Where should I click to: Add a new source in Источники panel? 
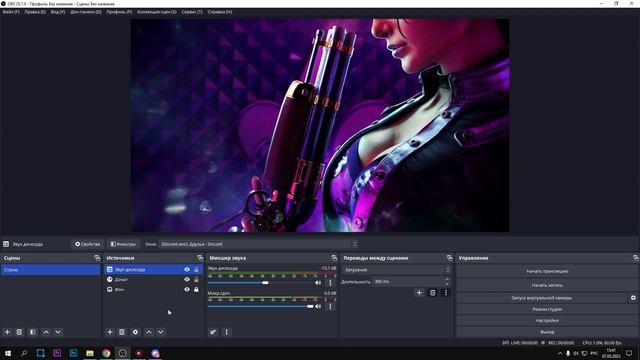coord(109,332)
